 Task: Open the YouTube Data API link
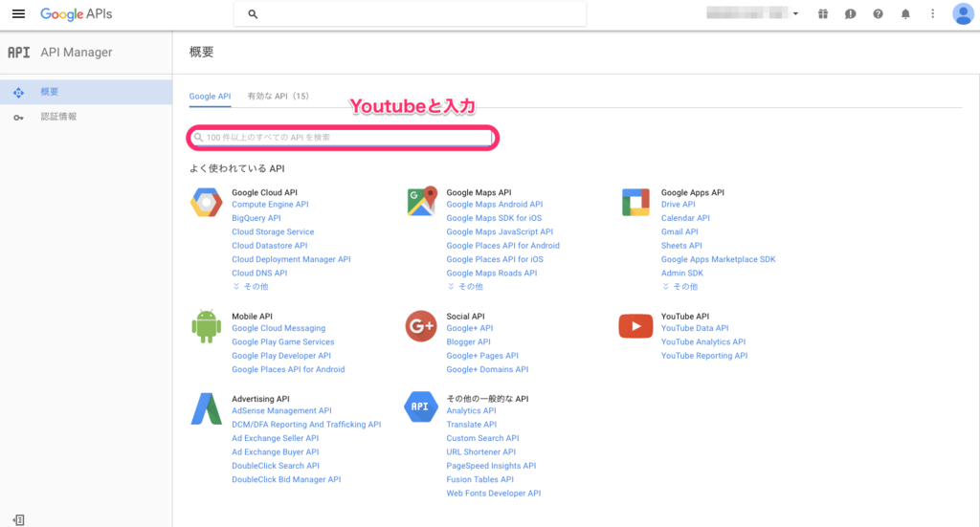pyautogui.click(x=695, y=328)
